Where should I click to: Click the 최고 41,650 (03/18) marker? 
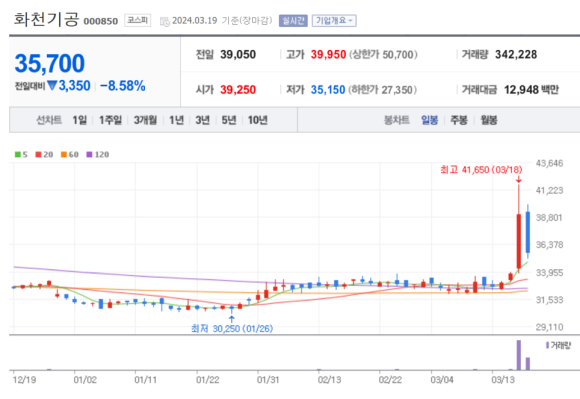[x=481, y=170]
